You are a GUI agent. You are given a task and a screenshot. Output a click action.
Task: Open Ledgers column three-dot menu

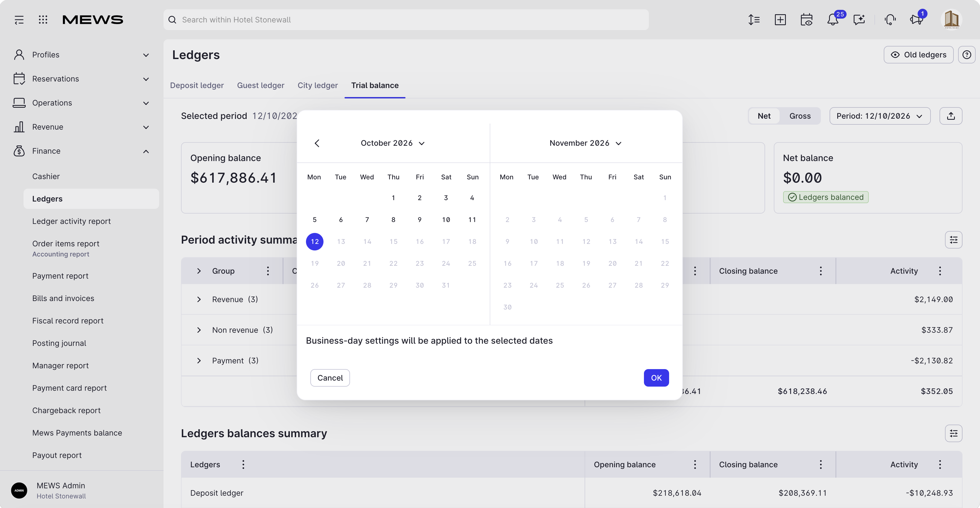243,465
